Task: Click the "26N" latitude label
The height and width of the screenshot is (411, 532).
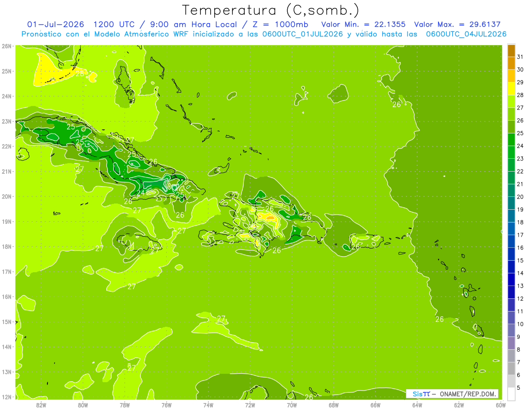Action: tap(6, 46)
